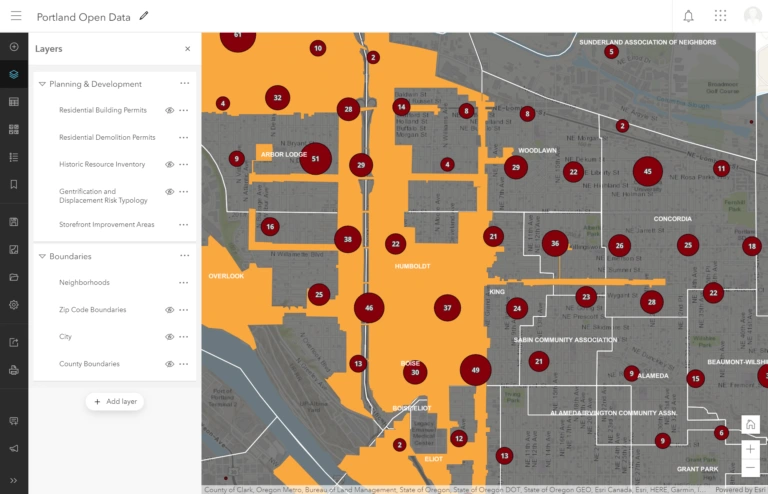Zoom in with the plus button
Viewport: 768px width, 494px height.
pos(750,449)
